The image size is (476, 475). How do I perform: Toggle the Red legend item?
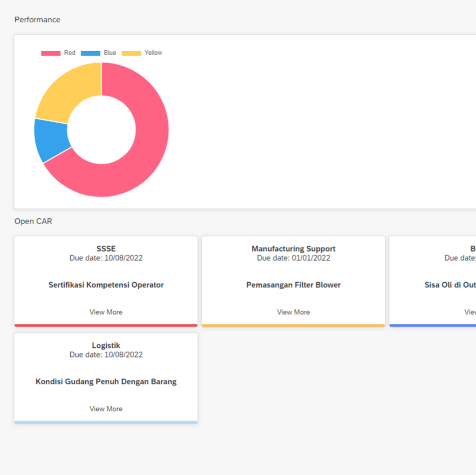point(58,53)
